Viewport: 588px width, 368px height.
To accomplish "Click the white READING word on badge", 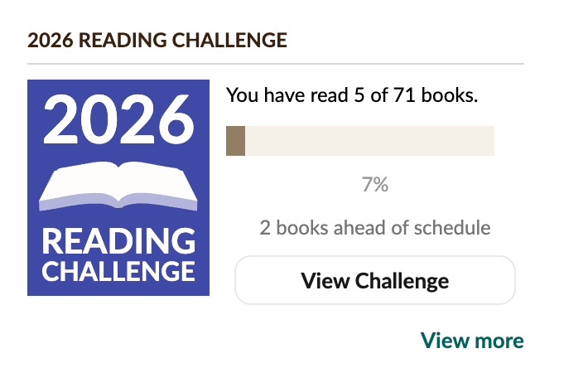I will [x=118, y=241].
